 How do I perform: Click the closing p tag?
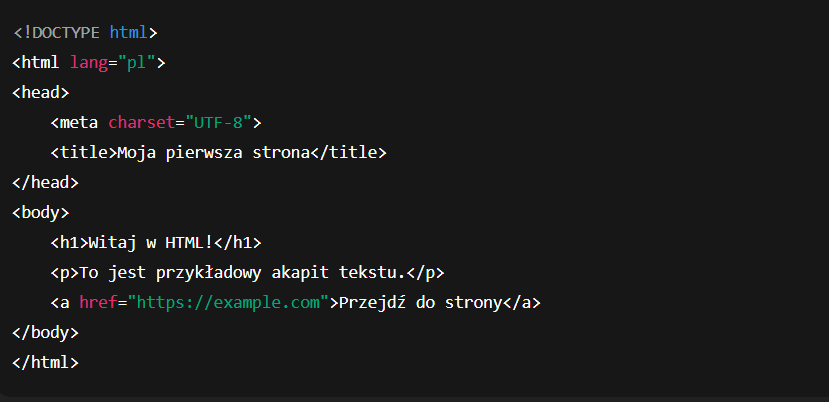424,272
